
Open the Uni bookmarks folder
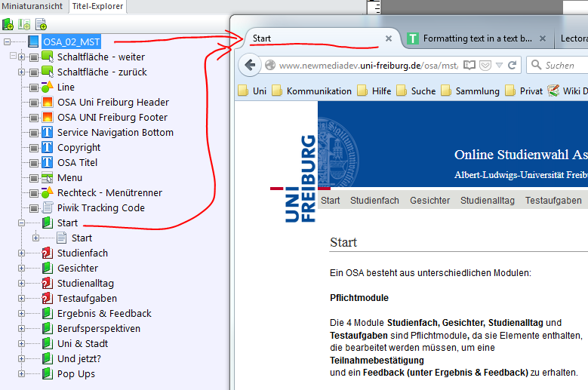(252, 91)
